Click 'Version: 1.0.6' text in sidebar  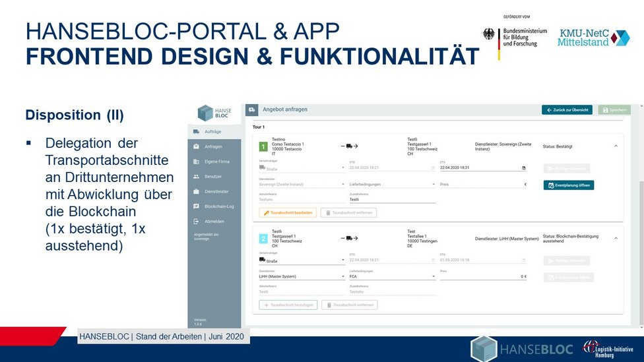pos(200,322)
